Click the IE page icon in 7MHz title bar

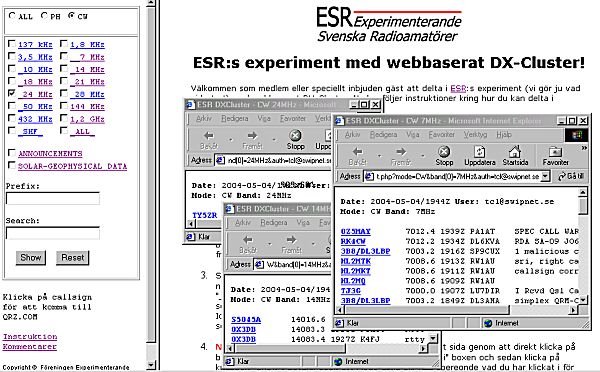pyautogui.click(x=339, y=121)
